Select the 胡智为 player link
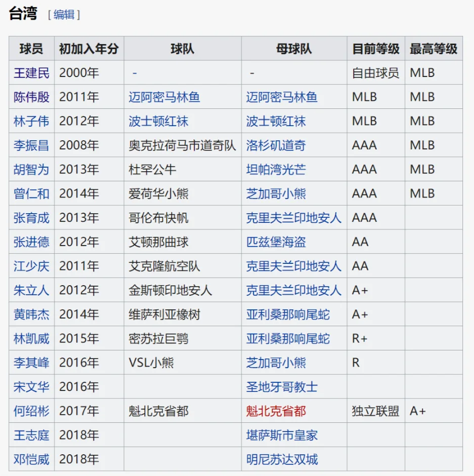Viewport: 474px width, 476px height. pyautogui.click(x=31, y=170)
